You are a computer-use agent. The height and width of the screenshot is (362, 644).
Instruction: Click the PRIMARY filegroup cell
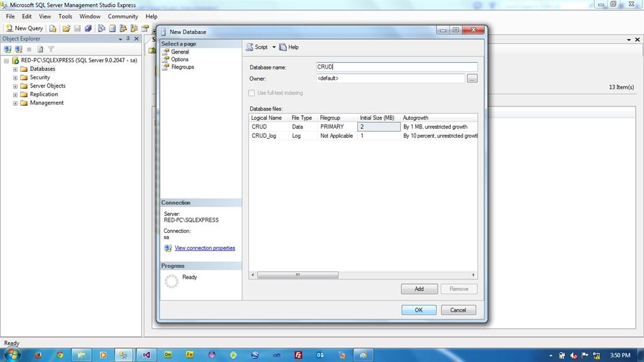click(x=337, y=127)
